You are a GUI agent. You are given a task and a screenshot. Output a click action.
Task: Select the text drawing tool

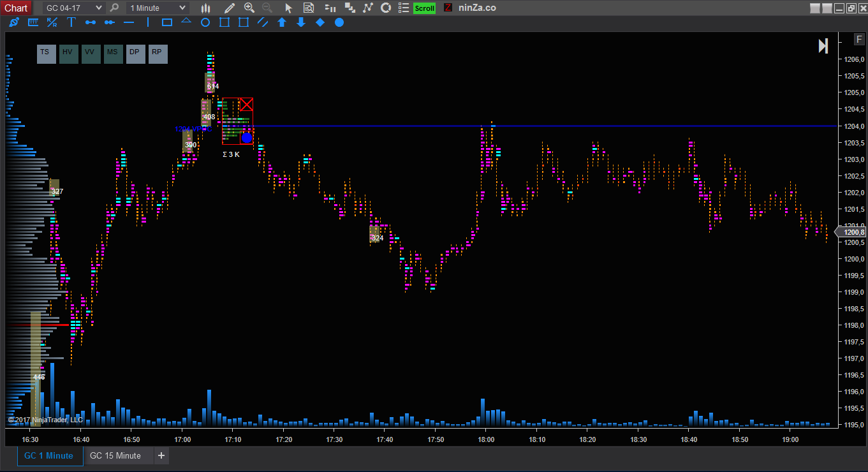71,22
